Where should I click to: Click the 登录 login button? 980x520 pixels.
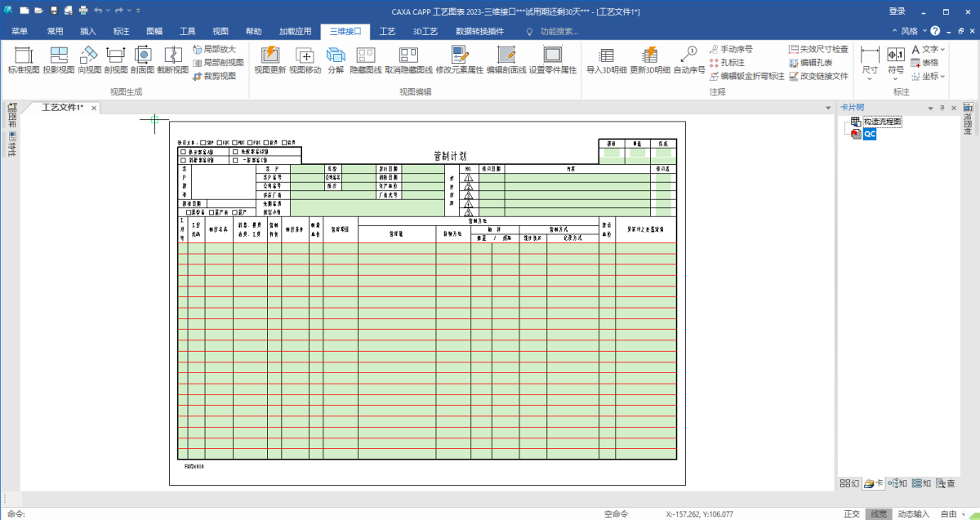coord(898,11)
